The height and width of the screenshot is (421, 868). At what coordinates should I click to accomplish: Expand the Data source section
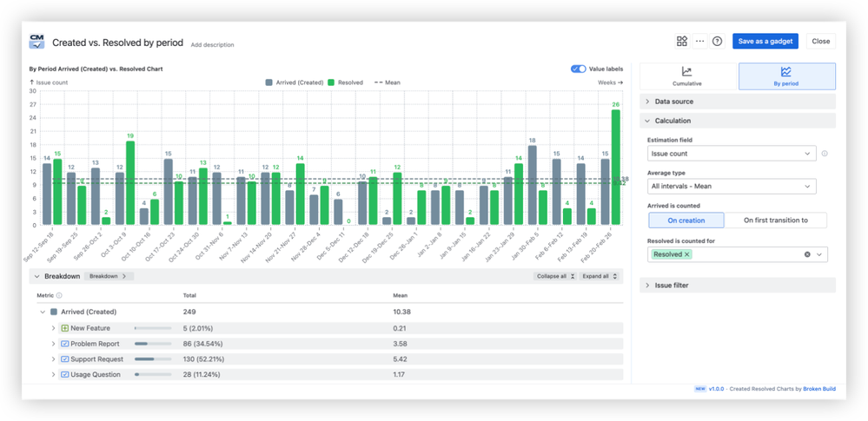pyautogui.click(x=738, y=102)
